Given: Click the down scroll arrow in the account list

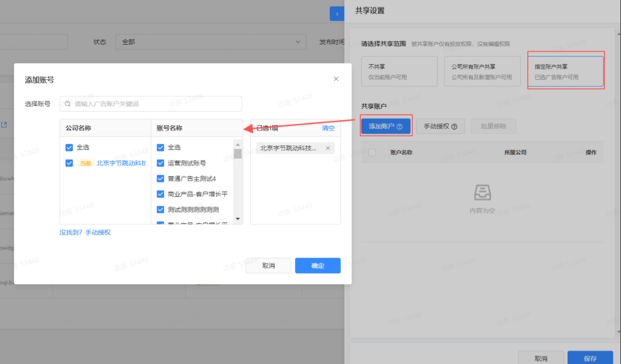Looking at the screenshot, I should [x=237, y=218].
